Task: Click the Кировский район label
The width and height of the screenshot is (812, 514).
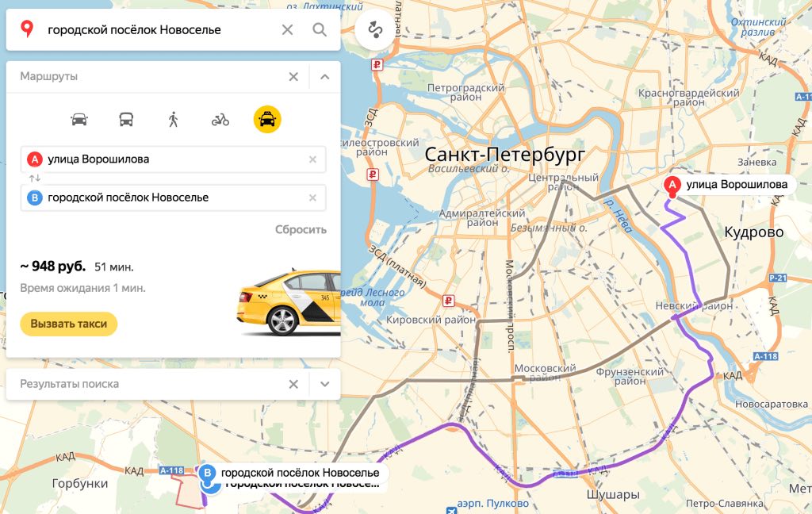Action: tap(431, 320)
